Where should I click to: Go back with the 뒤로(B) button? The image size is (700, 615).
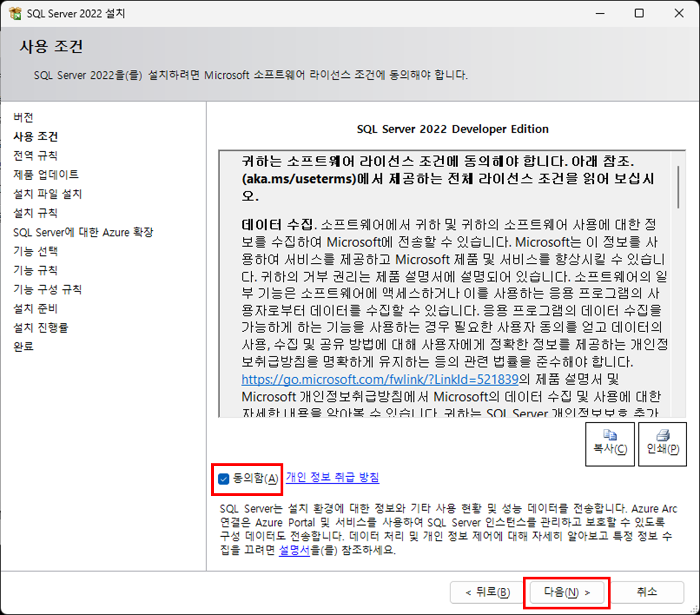click(x=487, y=592)
